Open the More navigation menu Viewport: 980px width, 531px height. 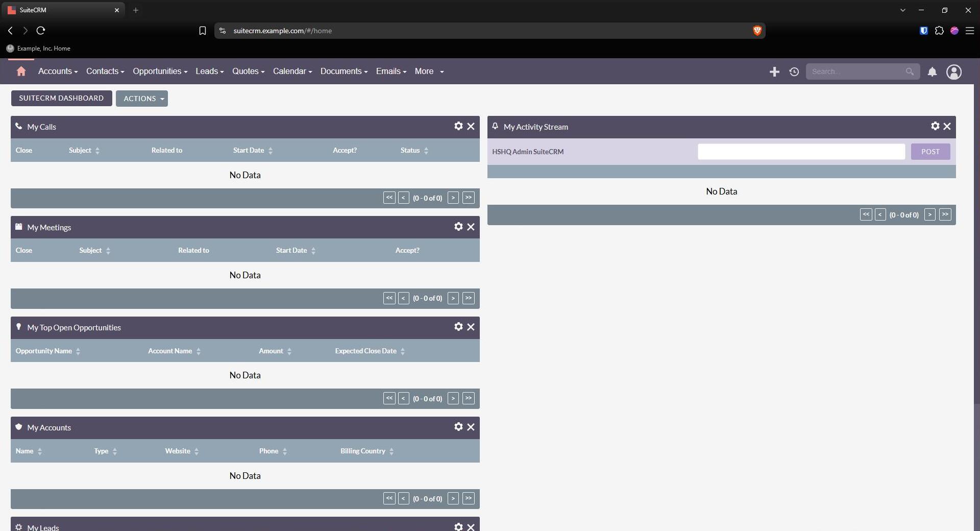(x=429, y=71)
